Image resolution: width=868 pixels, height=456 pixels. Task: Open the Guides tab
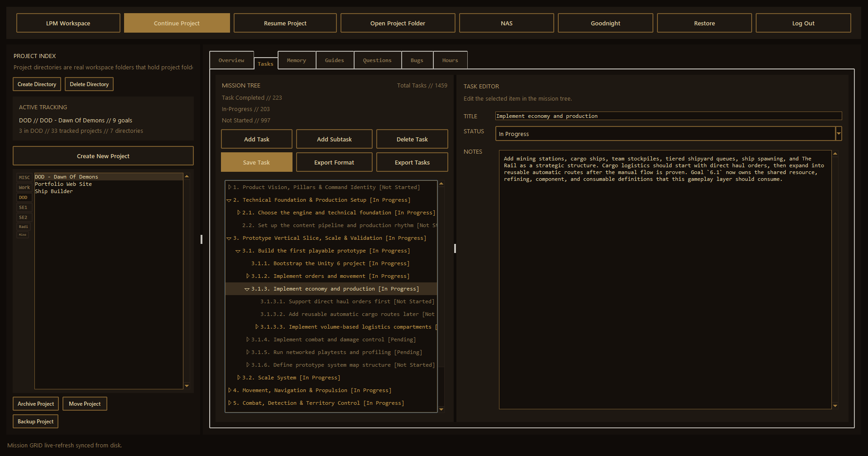[335, 60]
